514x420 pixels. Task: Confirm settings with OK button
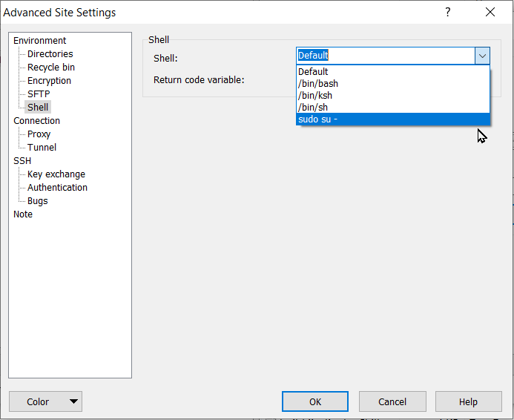click(x=315, y=401)
